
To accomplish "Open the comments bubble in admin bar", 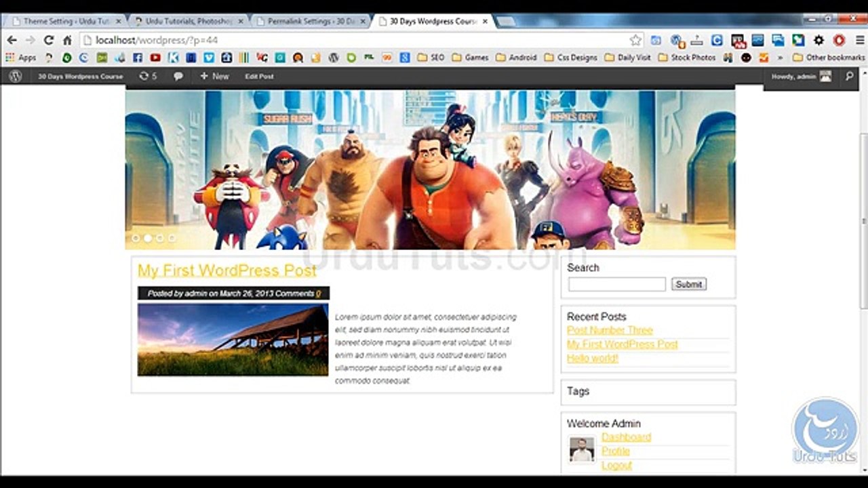I will [178, 77].
